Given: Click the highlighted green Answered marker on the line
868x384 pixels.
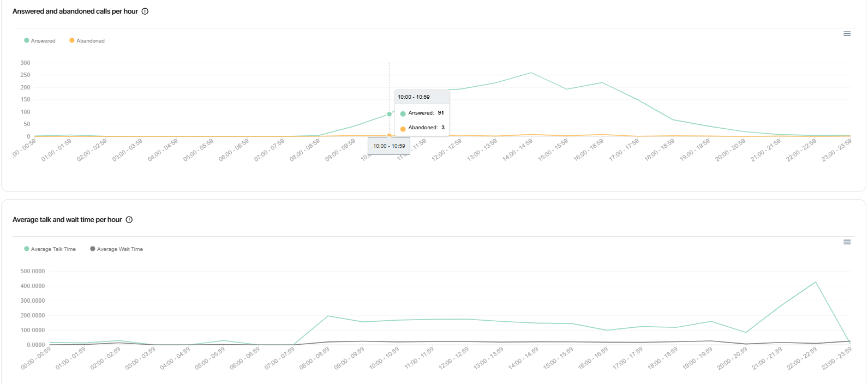Looking at the screenshot, I should pyautogui.click(x=389, y=114).
